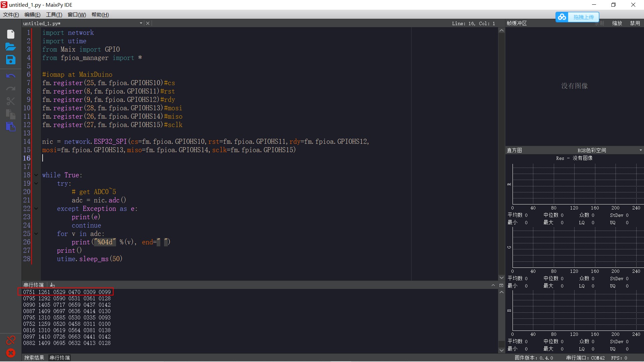
Task: Click the 直方图 panel label
Action: pyautogui.click(x=515, y=150)
